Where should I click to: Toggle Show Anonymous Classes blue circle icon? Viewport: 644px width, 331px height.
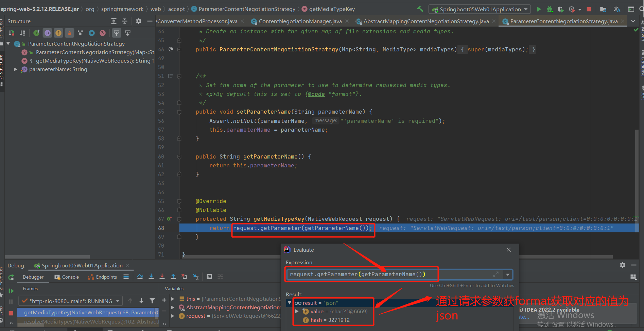[x=92, y=33]
